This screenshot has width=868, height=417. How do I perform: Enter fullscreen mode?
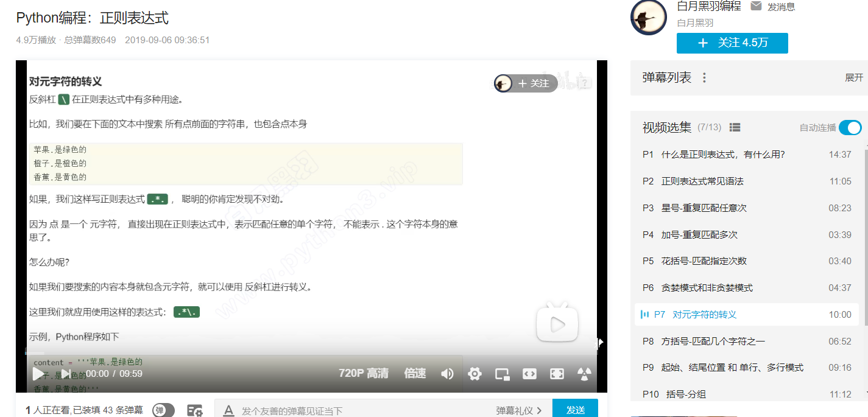click(557, 374)
